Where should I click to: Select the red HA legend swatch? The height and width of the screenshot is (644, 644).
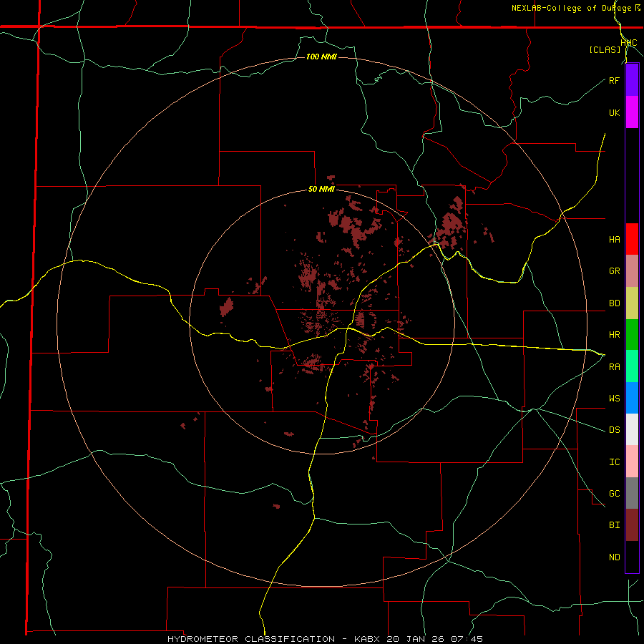click(632, 239)
